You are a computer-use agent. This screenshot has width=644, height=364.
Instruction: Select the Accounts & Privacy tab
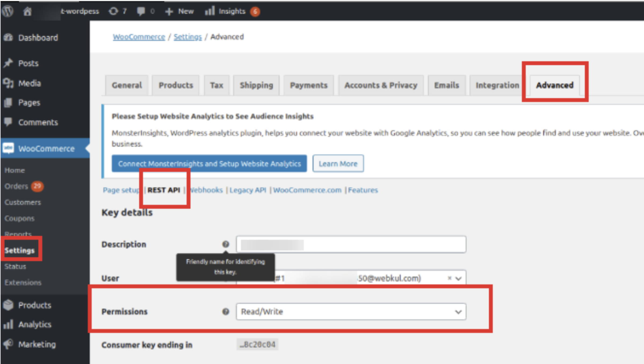click(381, 85)
